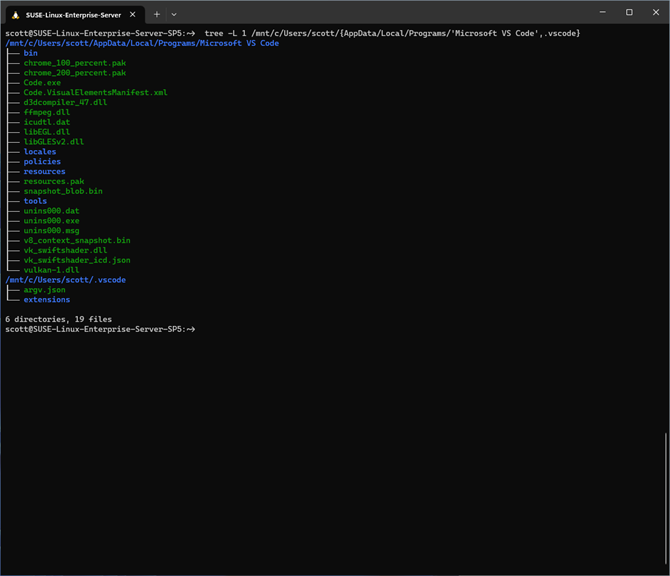The height and width of the screenshot is (576, 670).
Task: Close the SUSE-Linux-Enterprise-Server tab
Action: (133, 15)
